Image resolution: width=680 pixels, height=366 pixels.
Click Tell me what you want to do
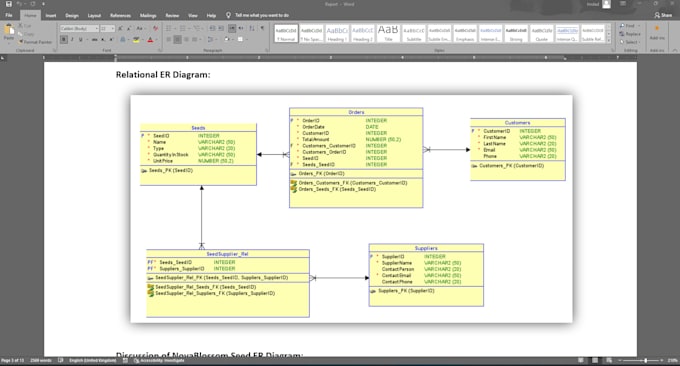[257, 16]
